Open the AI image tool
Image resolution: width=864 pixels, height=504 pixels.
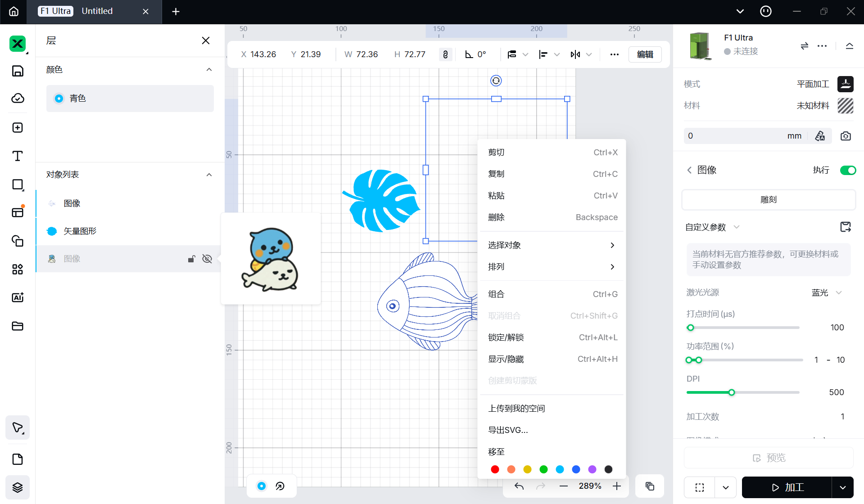[18, 297]
